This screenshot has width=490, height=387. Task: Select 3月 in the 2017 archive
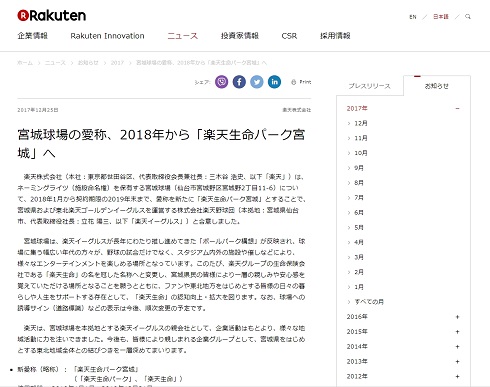coord(359,257)
